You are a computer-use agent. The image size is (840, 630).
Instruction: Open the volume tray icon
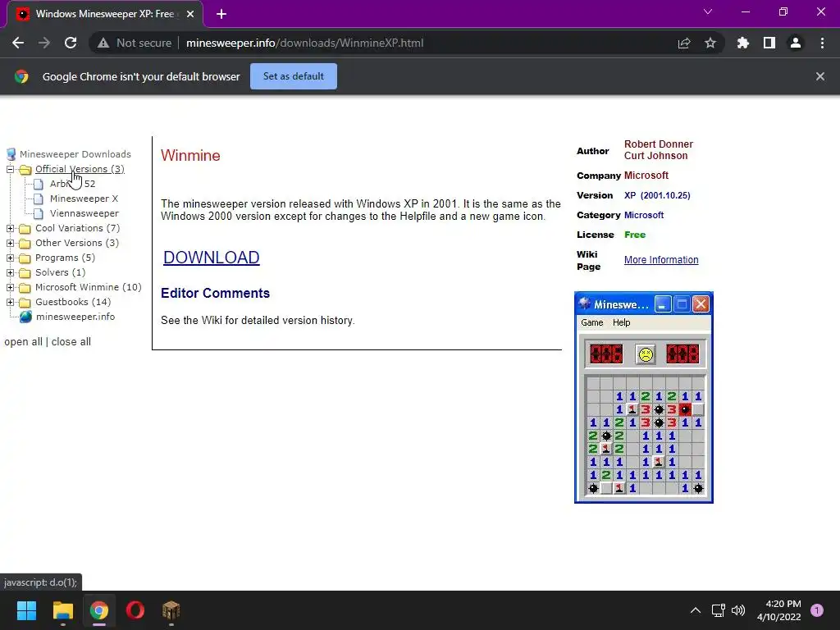[x=738, y=610]
